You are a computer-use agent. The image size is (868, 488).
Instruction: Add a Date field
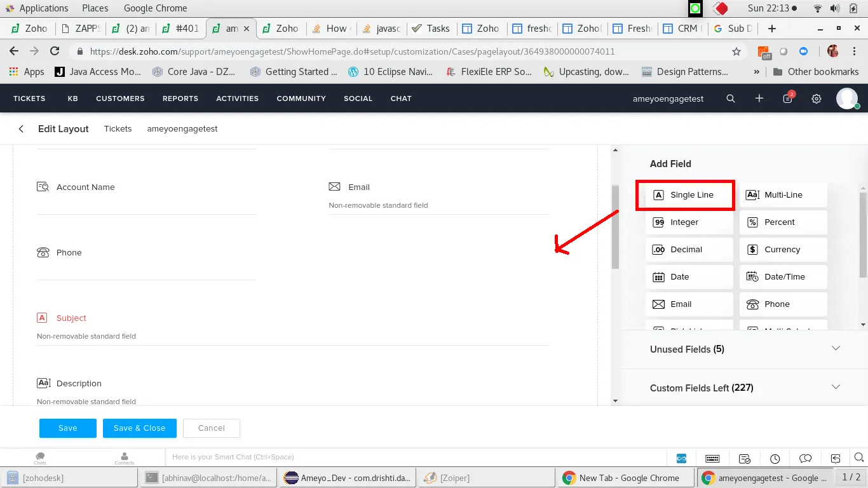click(x=689, y=277)
